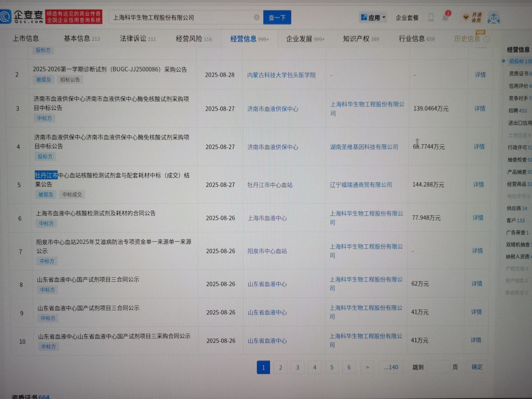Screen dimensions: 532x399
Task: Open 辽宁福瑞通商贸有限公司 link
Action: point(361,185)
